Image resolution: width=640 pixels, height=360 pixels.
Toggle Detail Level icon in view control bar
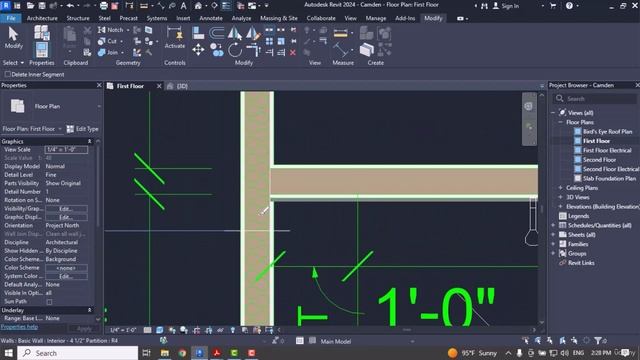click(147, 330)
